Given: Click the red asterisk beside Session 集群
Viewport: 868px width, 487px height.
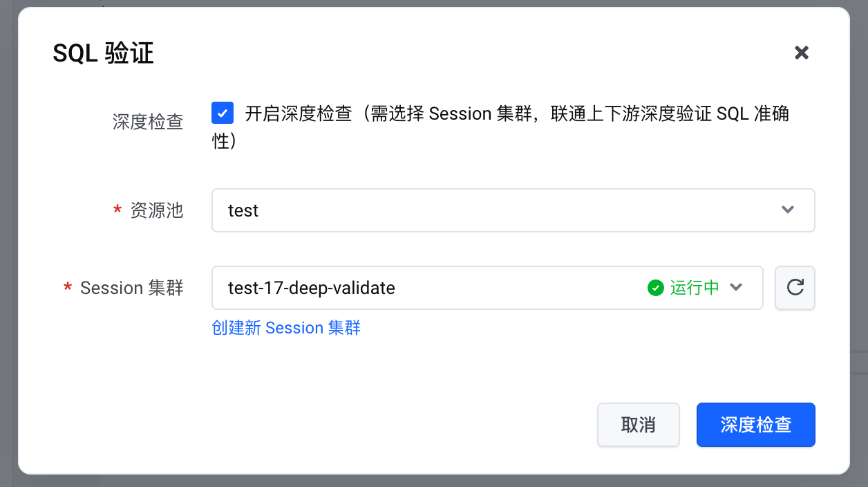Looking at the screenshot, I should 68,288.
